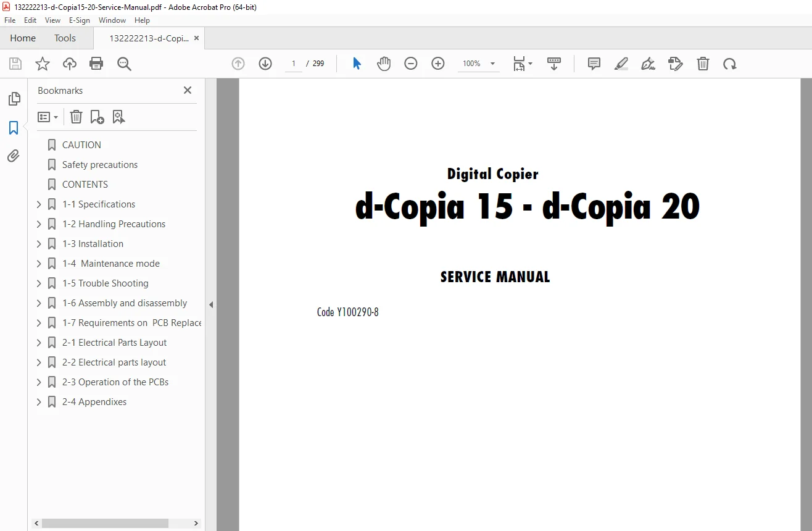Save the file with the floppy disk icon
812x531 pixels.
coord(15,64)
